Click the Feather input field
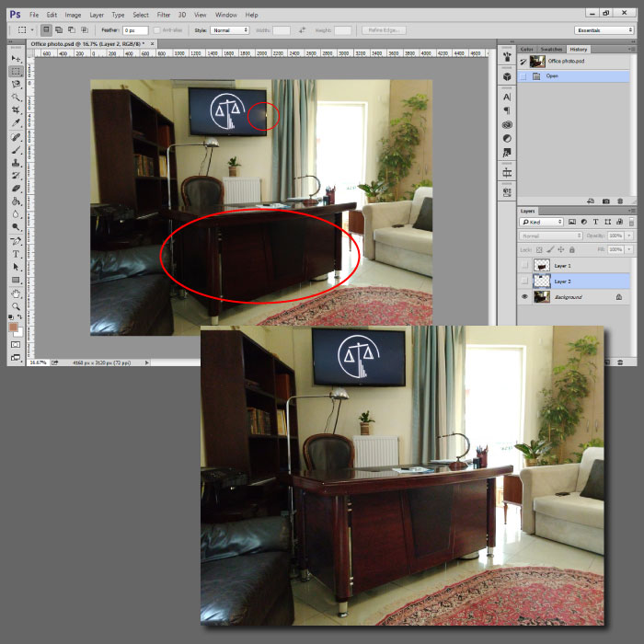Screen dimensions: 644x644 tap(135, 29)
